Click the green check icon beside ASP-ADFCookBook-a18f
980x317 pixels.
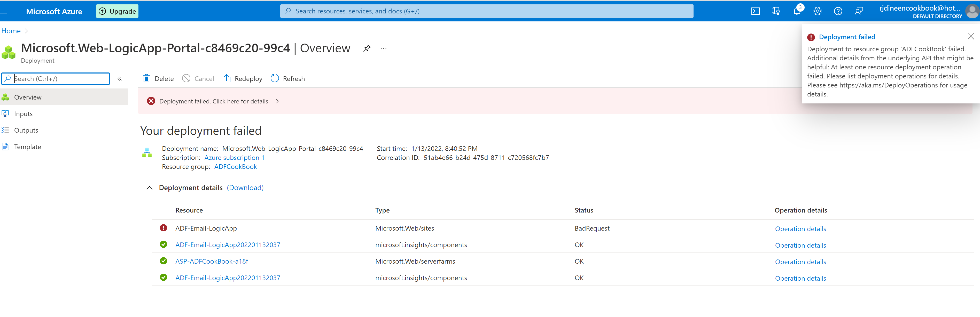click(164, 261)
